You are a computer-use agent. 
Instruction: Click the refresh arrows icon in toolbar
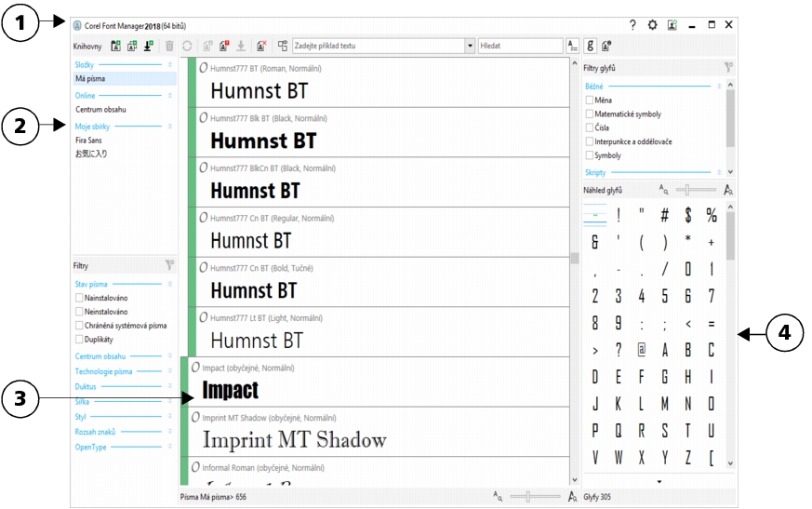[187, 46]
